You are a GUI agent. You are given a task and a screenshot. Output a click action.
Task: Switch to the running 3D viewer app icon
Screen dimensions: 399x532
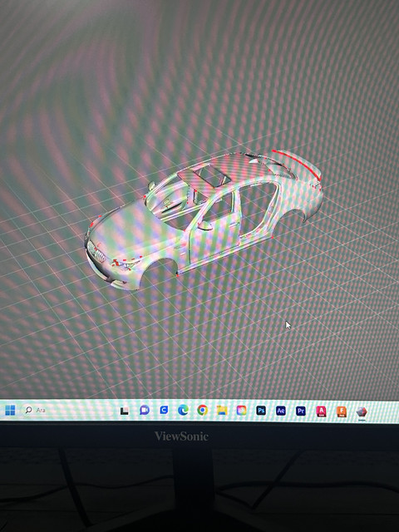pos(362,412)
